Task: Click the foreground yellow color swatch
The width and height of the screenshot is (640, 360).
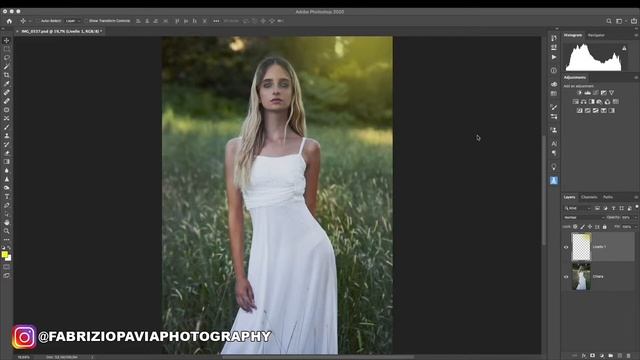Action: pyautogui.click(x=4, y=255)
